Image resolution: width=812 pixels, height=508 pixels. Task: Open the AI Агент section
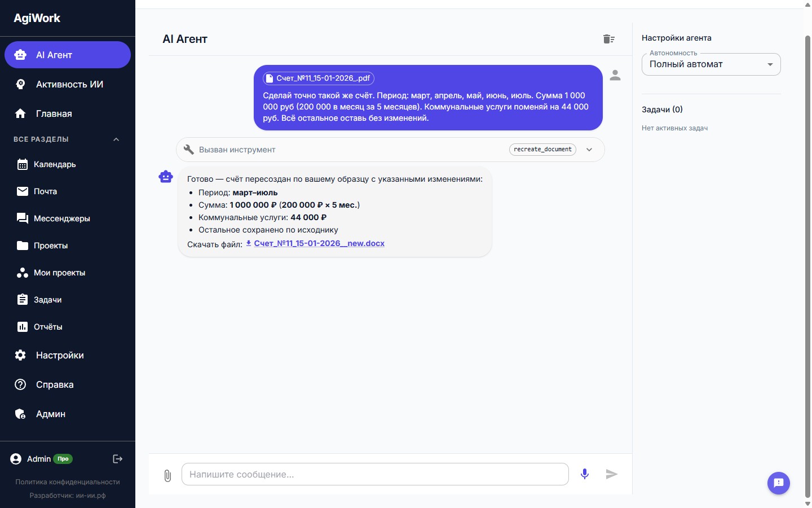pos(54,55)
